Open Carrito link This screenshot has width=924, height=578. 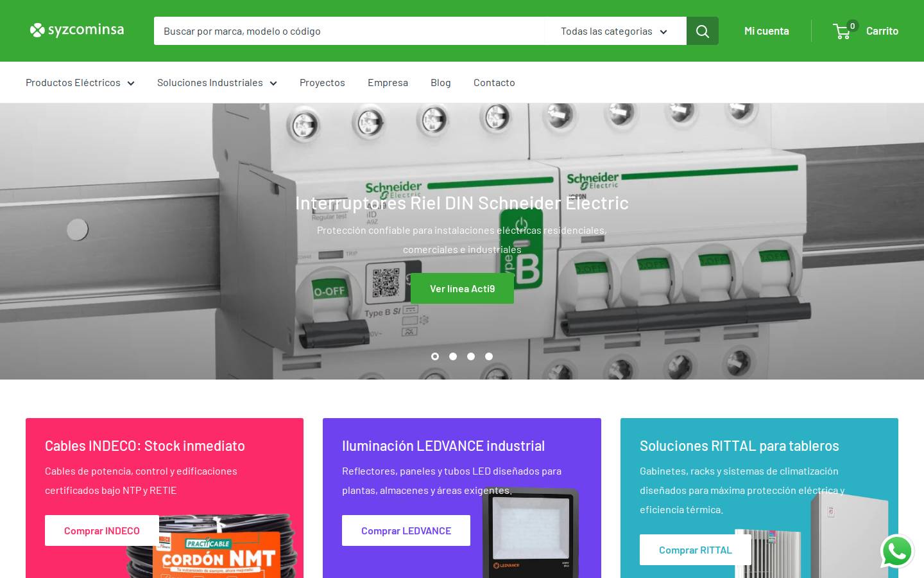tap(882, 31)
